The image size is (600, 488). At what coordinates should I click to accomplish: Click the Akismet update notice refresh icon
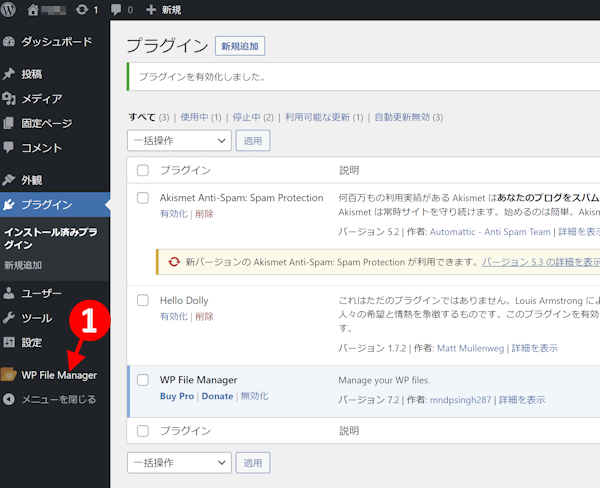coord(174,262)
